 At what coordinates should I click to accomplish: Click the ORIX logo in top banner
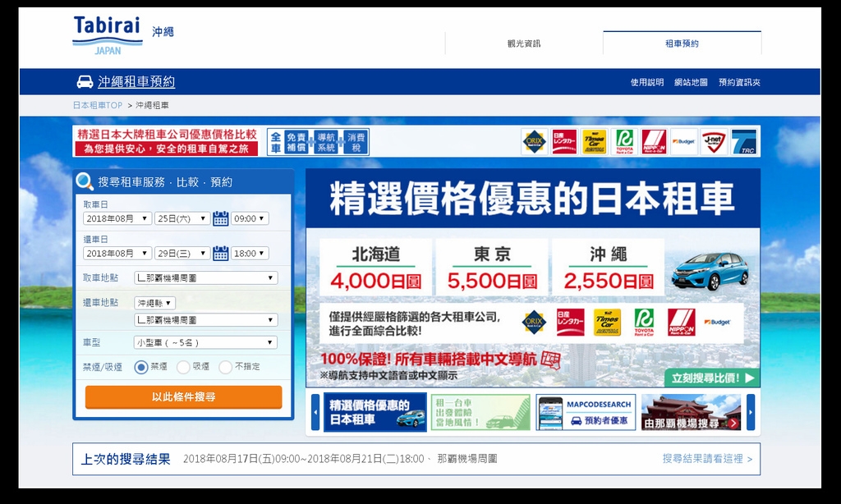point(534,141)
